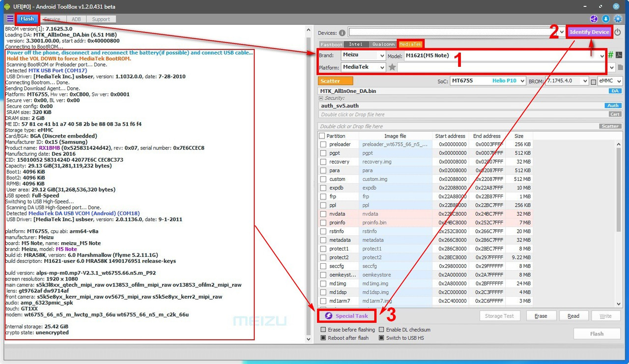Screen dimensions: 629x364
Task: Click the Size column header
Action: 519,136
